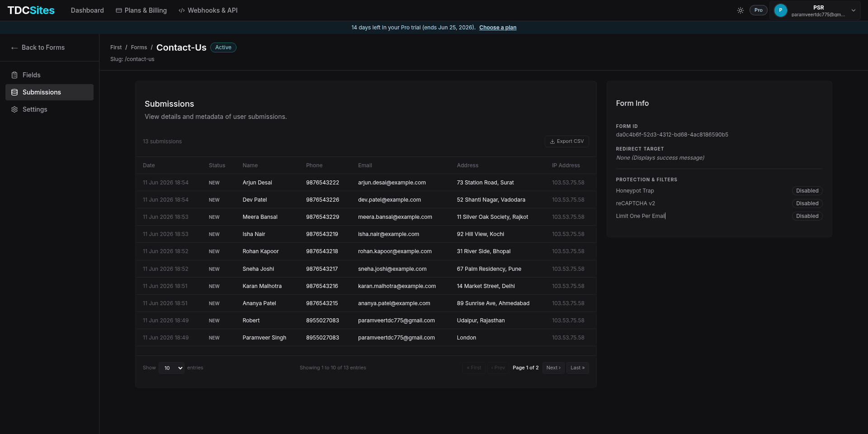Click the TDCSites logo
Image resolution: width=868 pixels, height=434 pixels.
pyautogui.click(x=31, y=10)
